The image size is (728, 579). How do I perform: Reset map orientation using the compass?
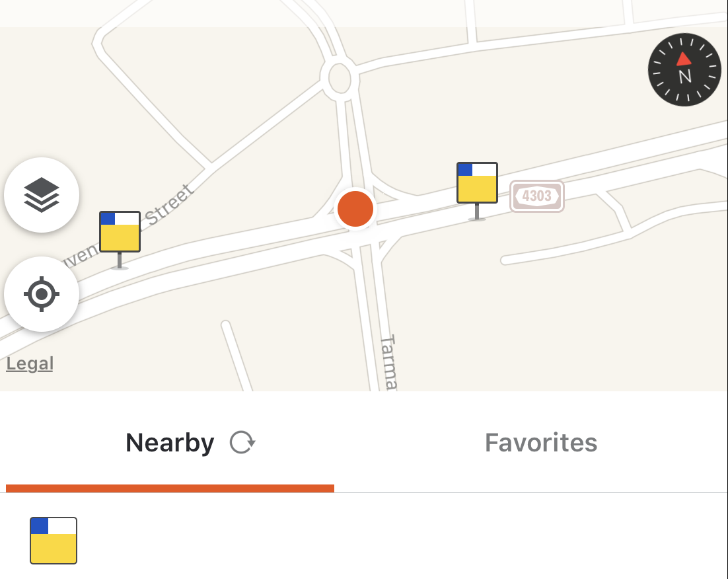(x=684, y=69)
